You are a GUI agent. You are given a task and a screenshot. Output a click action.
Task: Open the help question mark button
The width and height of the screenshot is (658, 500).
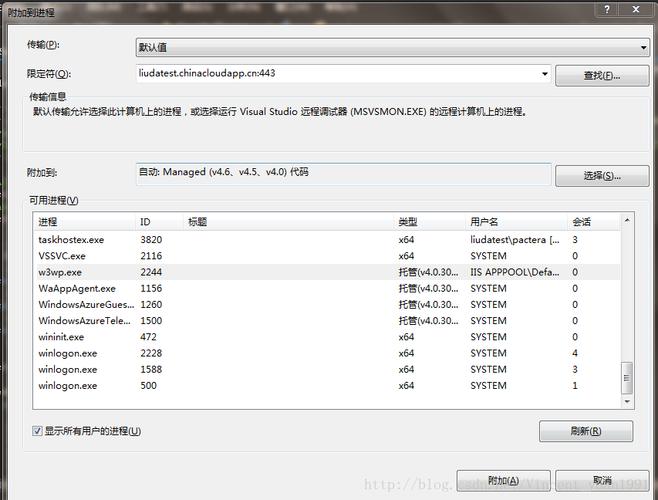click(x=607, y=9)
